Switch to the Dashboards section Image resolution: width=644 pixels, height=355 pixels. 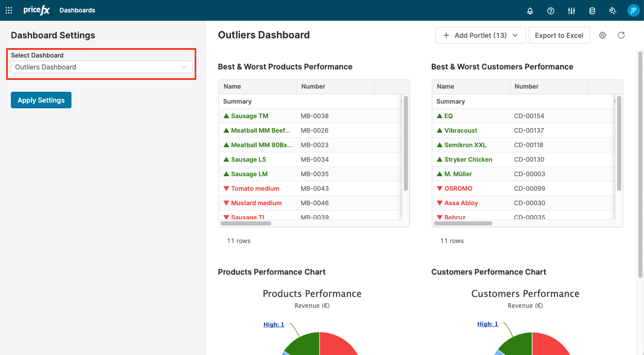coord(77,10)
